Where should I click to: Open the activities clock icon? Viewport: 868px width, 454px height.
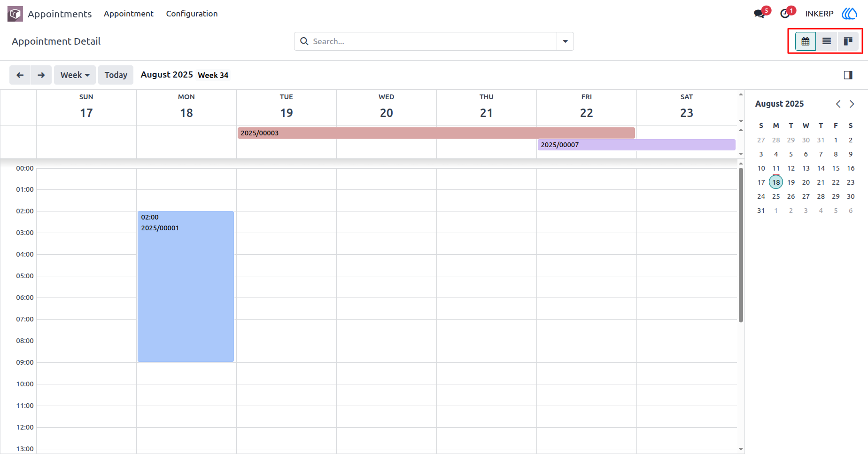tap(785, 14)
